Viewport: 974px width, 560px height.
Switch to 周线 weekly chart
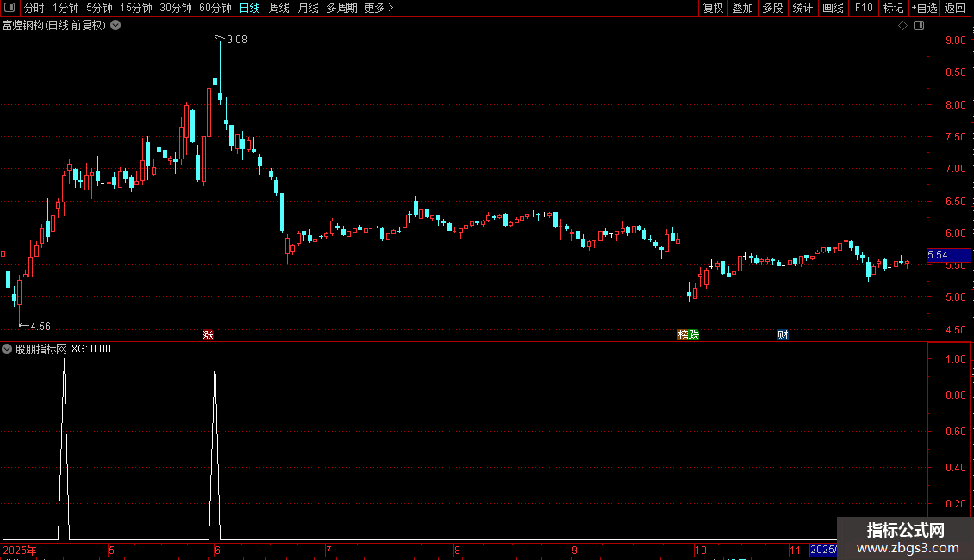279,8
